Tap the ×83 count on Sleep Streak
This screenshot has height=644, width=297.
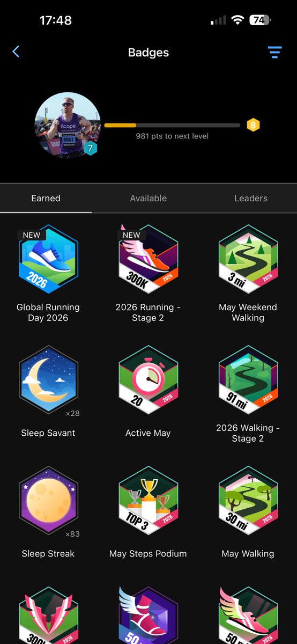(x=72, y=534)
